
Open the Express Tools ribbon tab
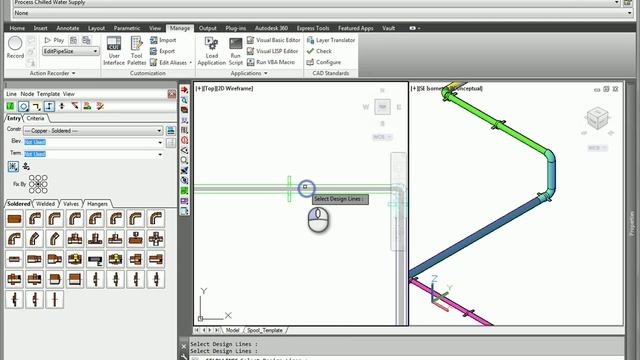point(313,28)
